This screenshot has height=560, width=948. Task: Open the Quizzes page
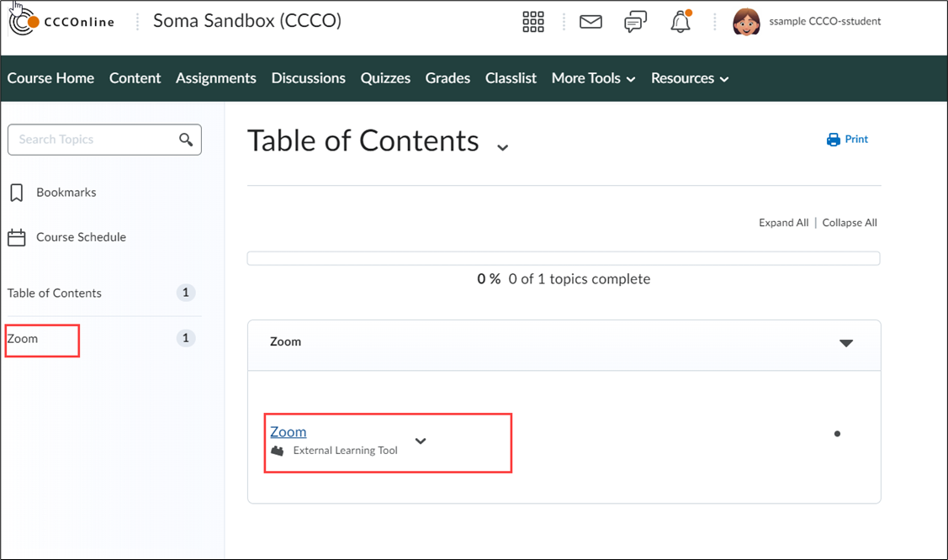(x=385, y=78)
